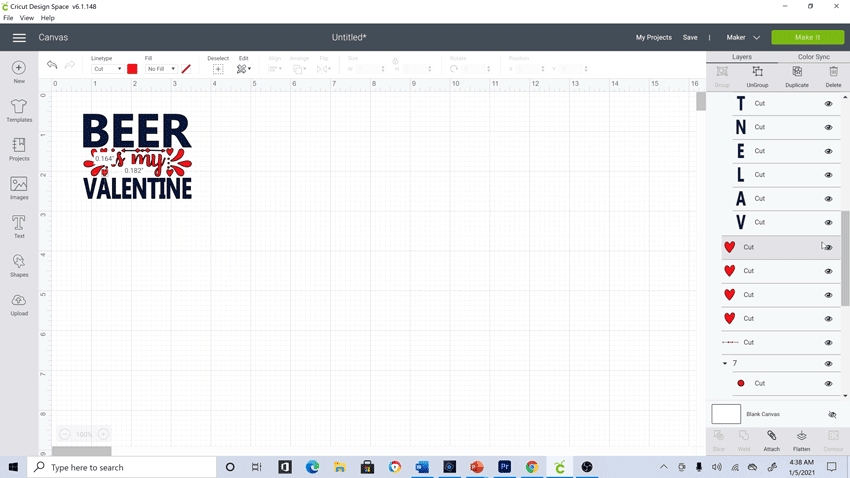Open the File menu
Image resolution: width=850 pixels, height=478 pixels.
[x=8, y=18]
